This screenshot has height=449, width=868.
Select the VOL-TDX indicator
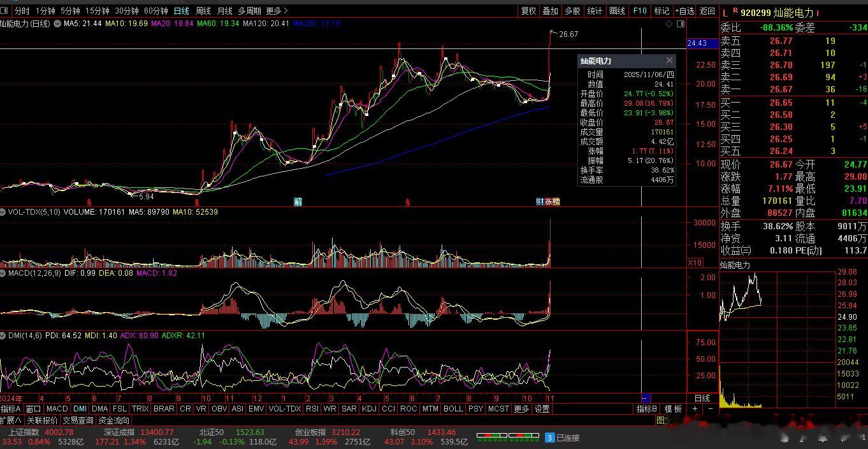[x=285, y=409]
